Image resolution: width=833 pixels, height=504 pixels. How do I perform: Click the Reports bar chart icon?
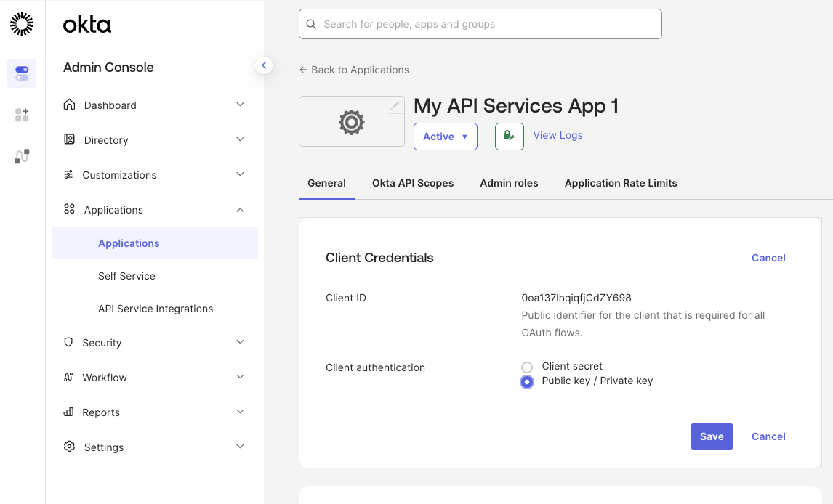click(x=68, y=412)
